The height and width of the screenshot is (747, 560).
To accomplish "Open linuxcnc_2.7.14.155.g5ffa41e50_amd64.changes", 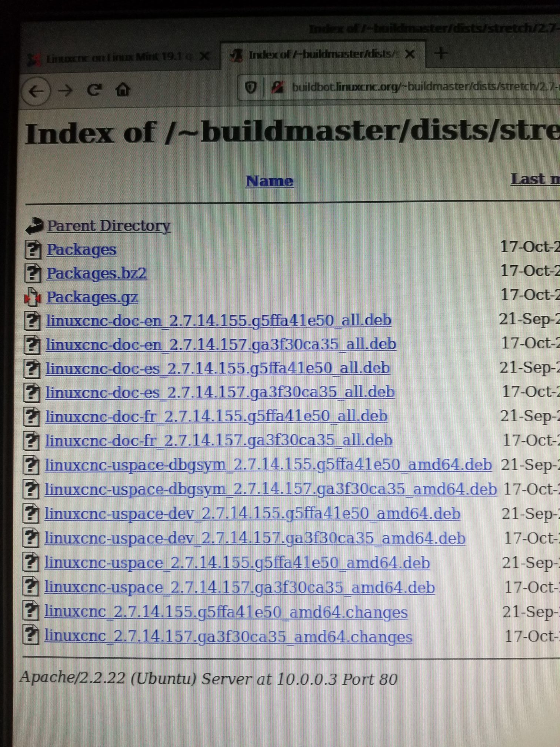I will pos(226,612).
